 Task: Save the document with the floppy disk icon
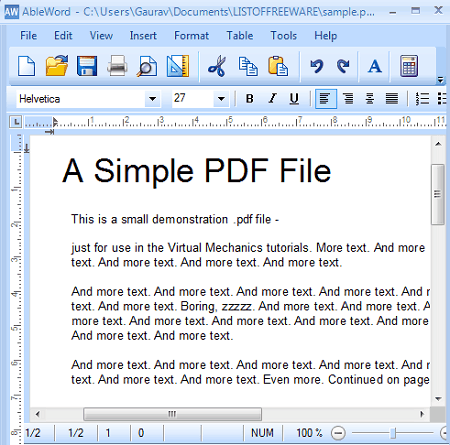[87, 66]
